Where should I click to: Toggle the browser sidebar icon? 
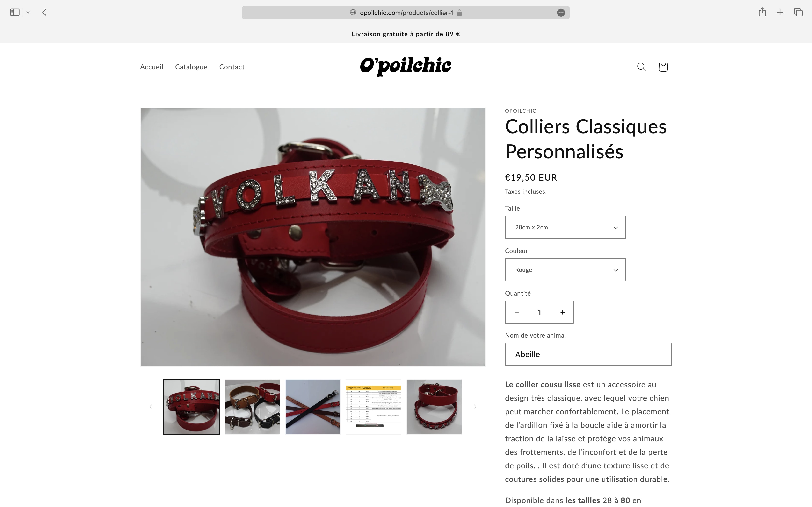coord(15,12)
